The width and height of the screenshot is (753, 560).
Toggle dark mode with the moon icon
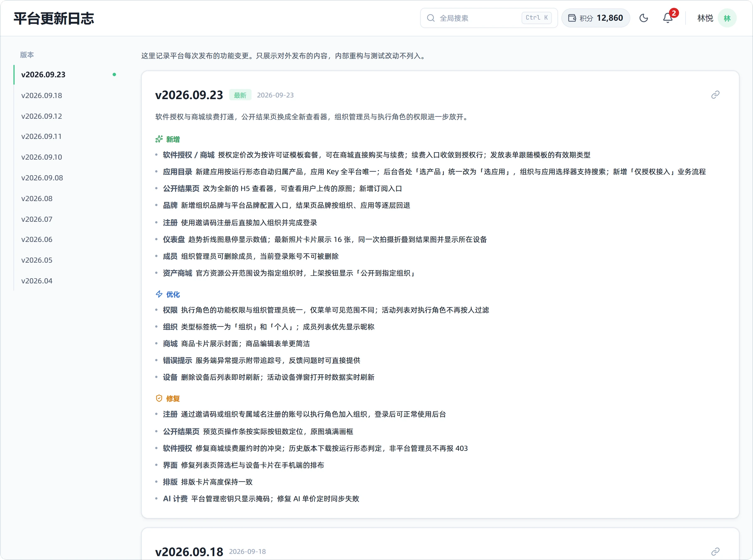point(644,18)
